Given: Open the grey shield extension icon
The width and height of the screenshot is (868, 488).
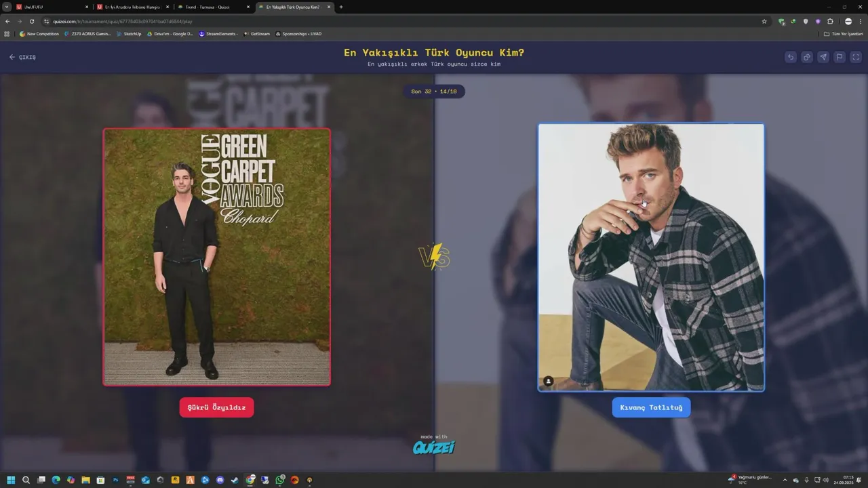Looking at the screenshot, I should click(806, 21).
